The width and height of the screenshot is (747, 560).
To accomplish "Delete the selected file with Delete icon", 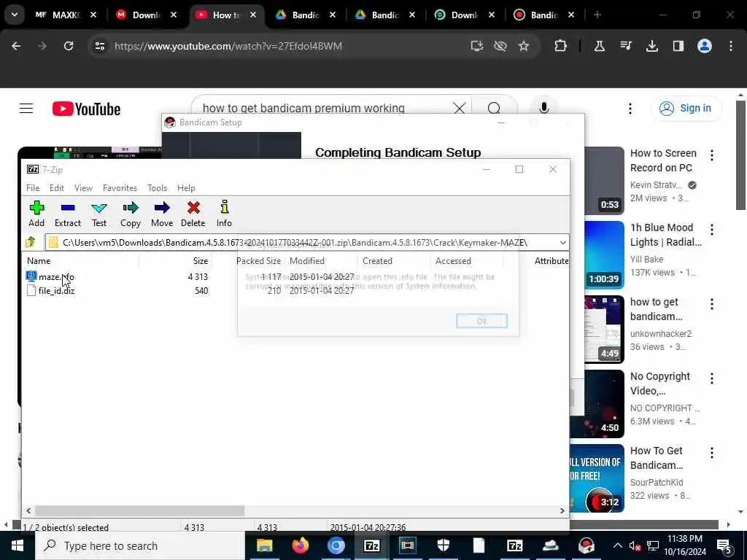I will click(193, 214).
